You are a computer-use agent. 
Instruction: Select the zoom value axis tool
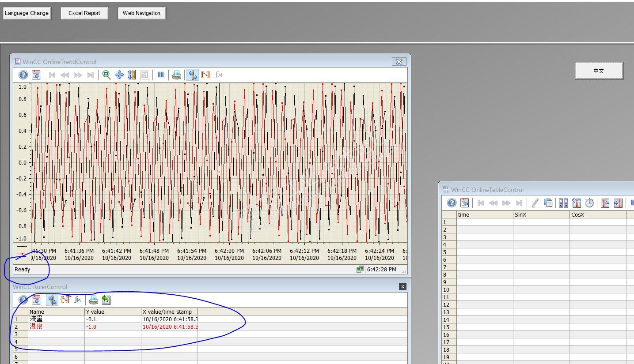[x=132, y=75]
